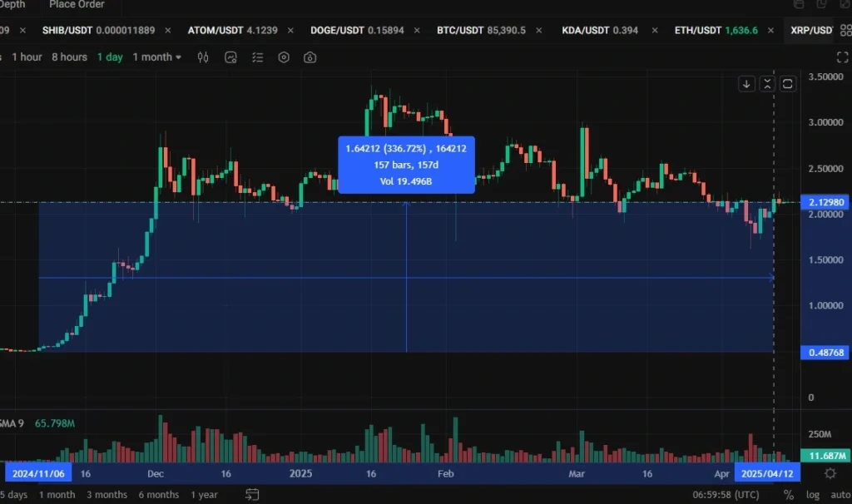Enter fullscreen chart mode

point(842,57)
